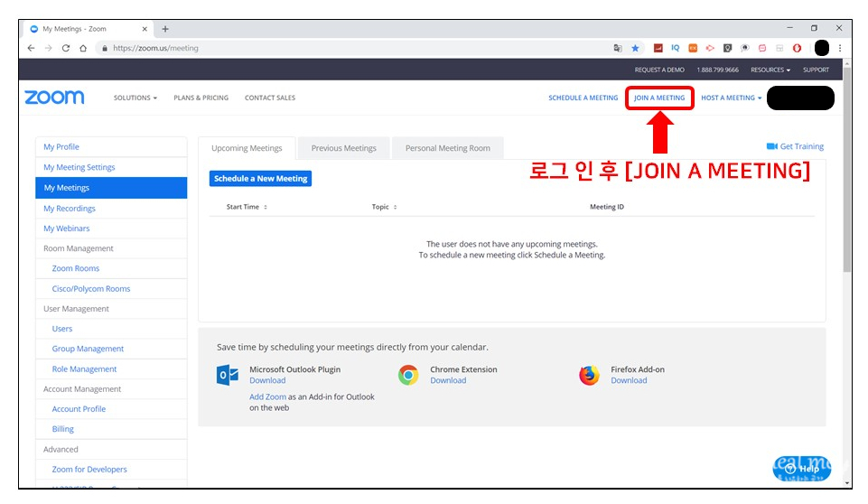
Task: Open Billing
Action: coord(62,429)
